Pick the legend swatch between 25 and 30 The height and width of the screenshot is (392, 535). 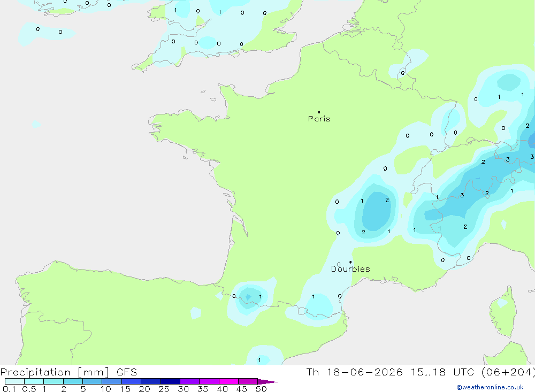click(170, 381)
